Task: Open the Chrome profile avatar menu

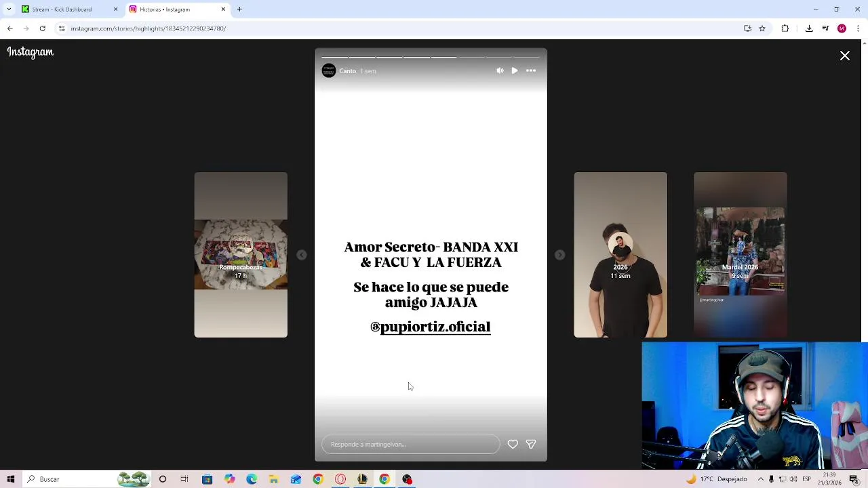Action: pos(842,28)
